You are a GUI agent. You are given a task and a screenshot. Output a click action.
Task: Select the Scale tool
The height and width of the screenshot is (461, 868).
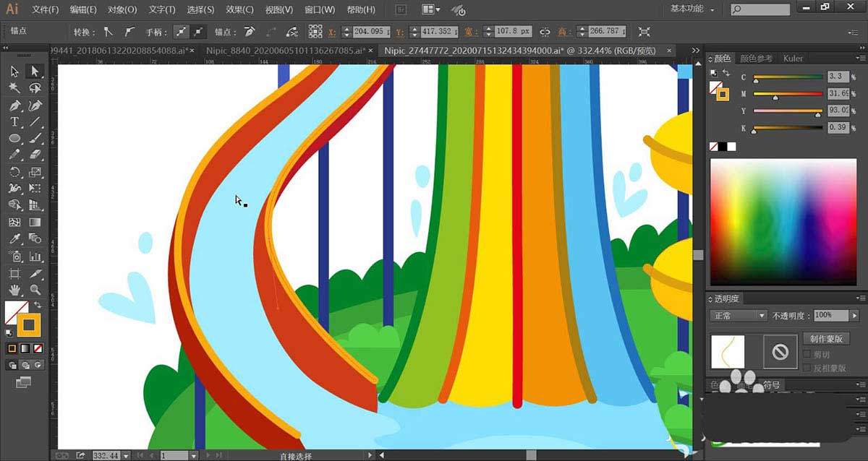coord(34,172)
